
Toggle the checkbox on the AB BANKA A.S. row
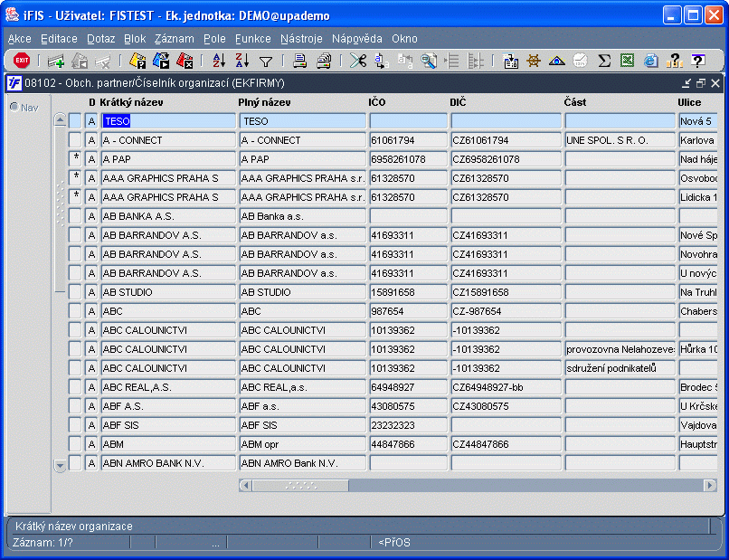click(75, 216)
